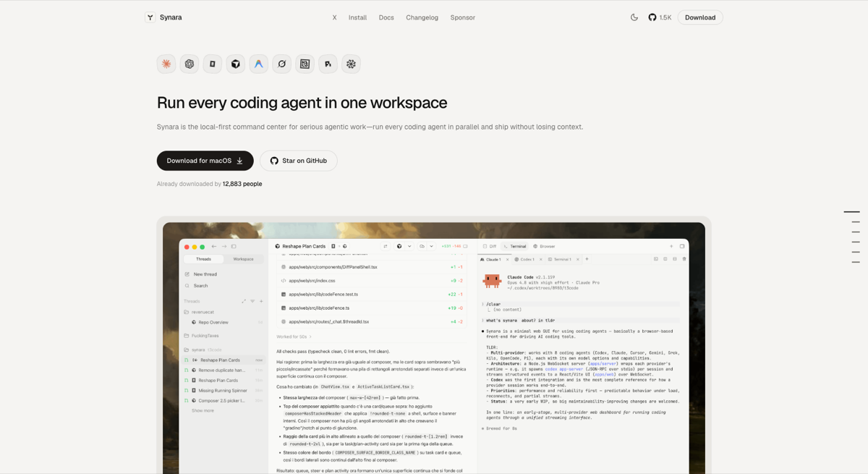Screen dimensions: 868x474
Task: Select Threads tab in app preview sidebar
Action: coord(203,259)
